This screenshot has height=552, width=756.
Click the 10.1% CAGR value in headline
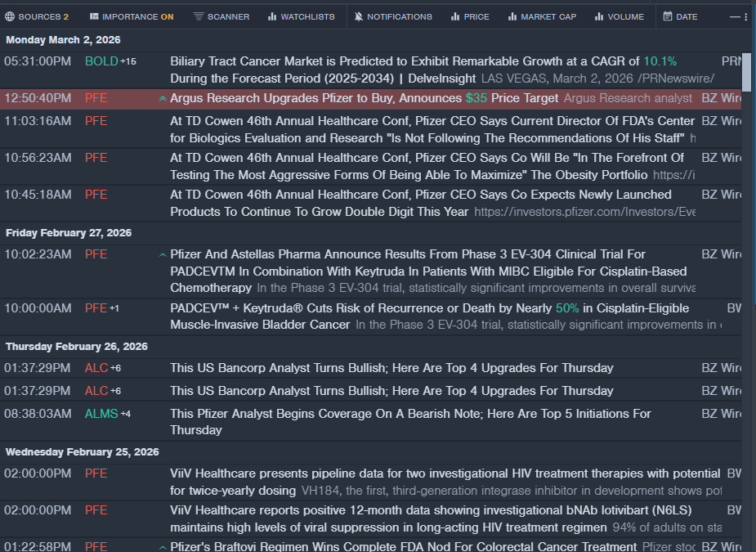pyautogui.click(x=660, y=61)
